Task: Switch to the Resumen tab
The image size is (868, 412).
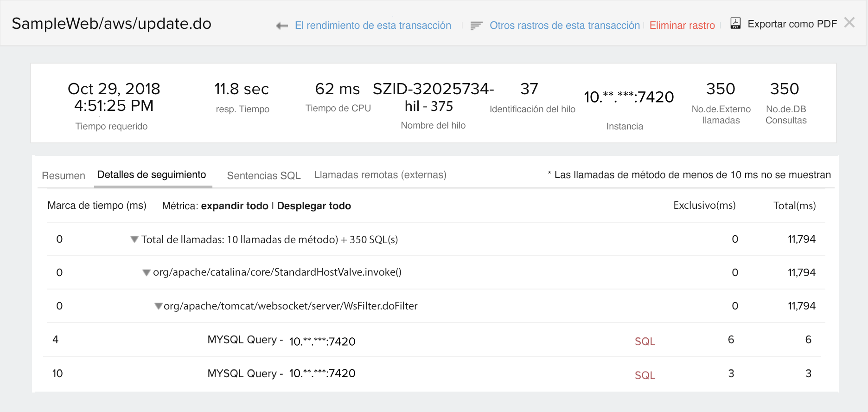Action: coord(64,176)
